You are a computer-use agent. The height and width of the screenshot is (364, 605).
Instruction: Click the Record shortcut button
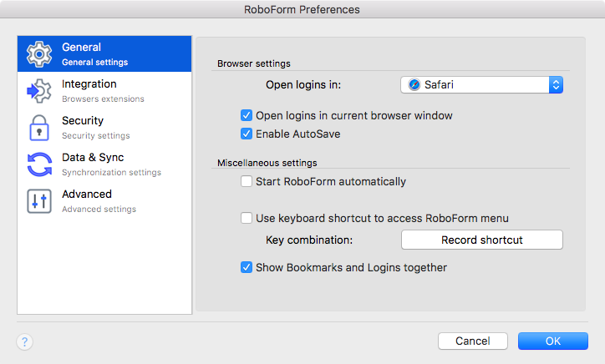[482, 240]
